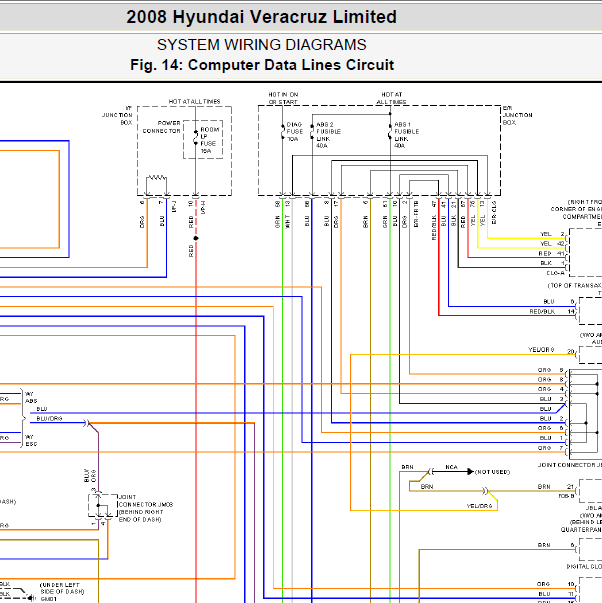Click "HOT AT ALL TIMES" above E/R junction box
This screenshot has height=603, width=602.
[391, 98]
